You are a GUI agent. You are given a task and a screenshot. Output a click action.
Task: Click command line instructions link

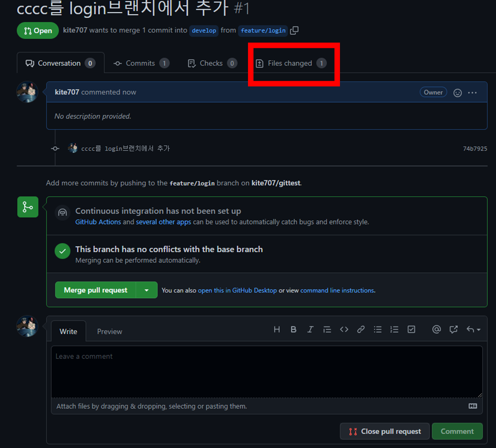[x=337, y=290]
